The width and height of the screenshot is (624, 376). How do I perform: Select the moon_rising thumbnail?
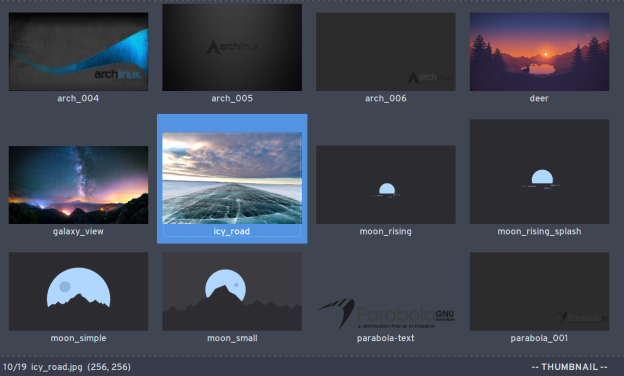point(386,185)
